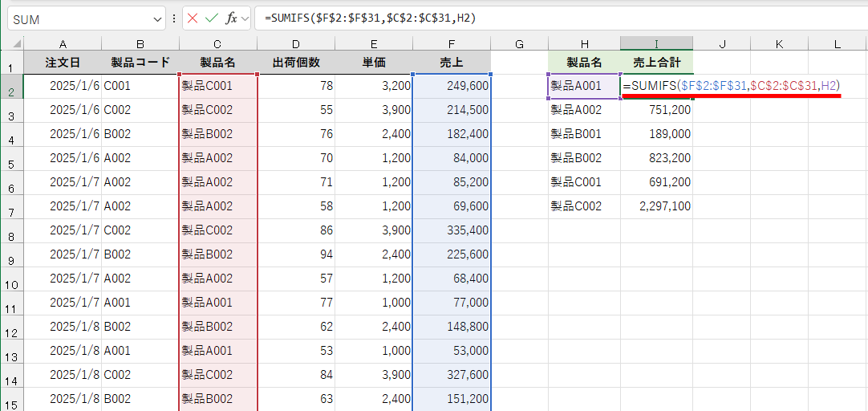Click the 製品コード header cell
This screenshot has height=411, width=868.
pyautogui.click(x=140, y=63)
